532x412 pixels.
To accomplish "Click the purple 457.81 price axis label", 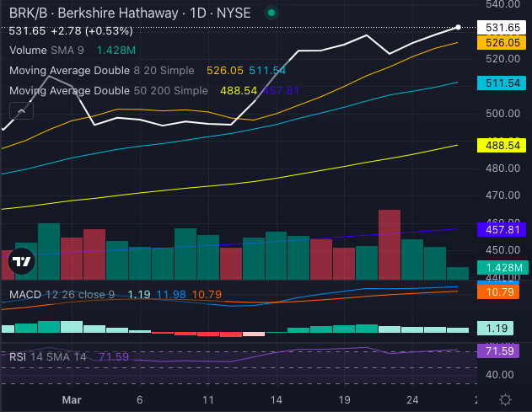I will click(501, 229).
